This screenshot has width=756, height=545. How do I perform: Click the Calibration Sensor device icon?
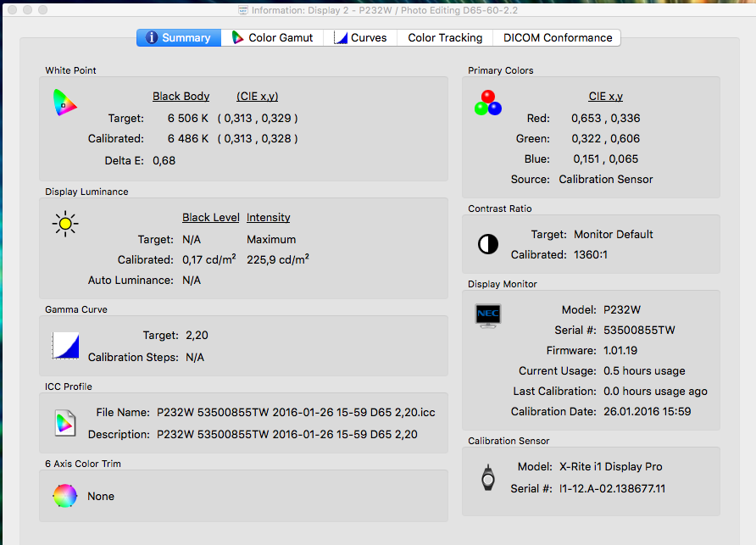pyautogui.click(x=487, y=477)
